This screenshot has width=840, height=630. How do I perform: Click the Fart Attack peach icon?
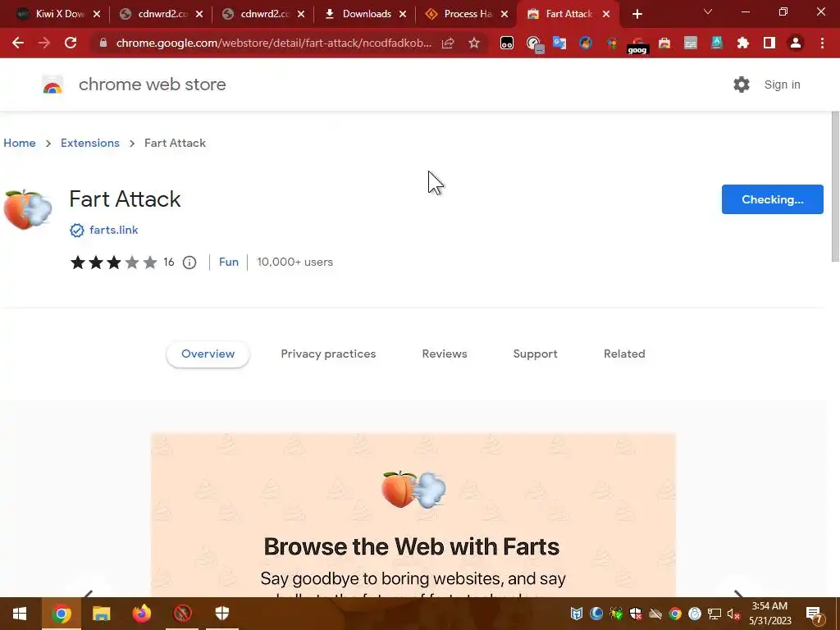pyautogui.click(x=27, y=209)
